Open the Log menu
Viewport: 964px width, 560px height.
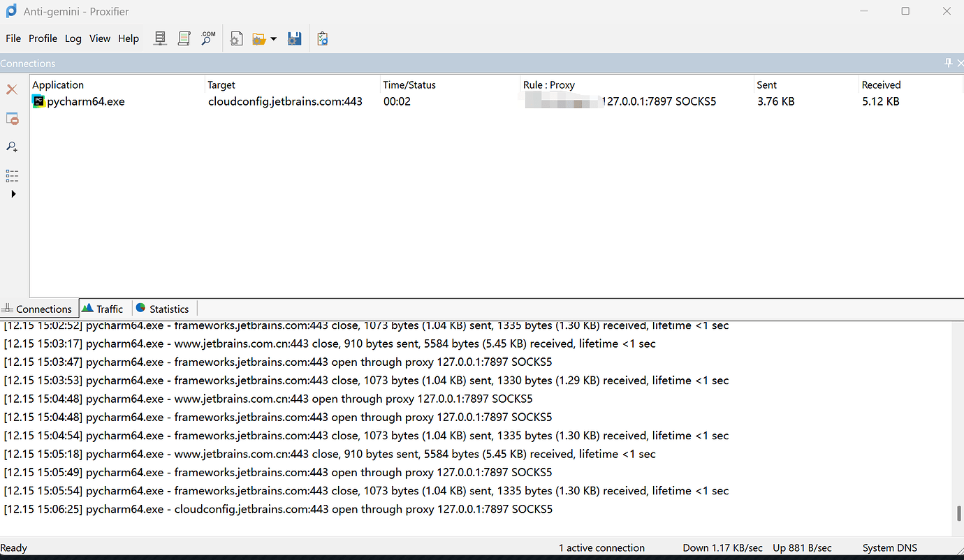[73, 38]
